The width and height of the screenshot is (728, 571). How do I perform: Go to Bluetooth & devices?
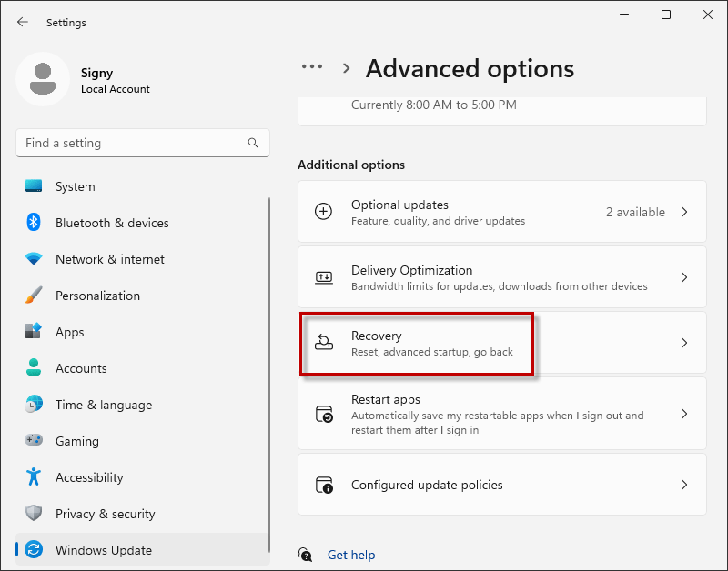coord(142,223)
